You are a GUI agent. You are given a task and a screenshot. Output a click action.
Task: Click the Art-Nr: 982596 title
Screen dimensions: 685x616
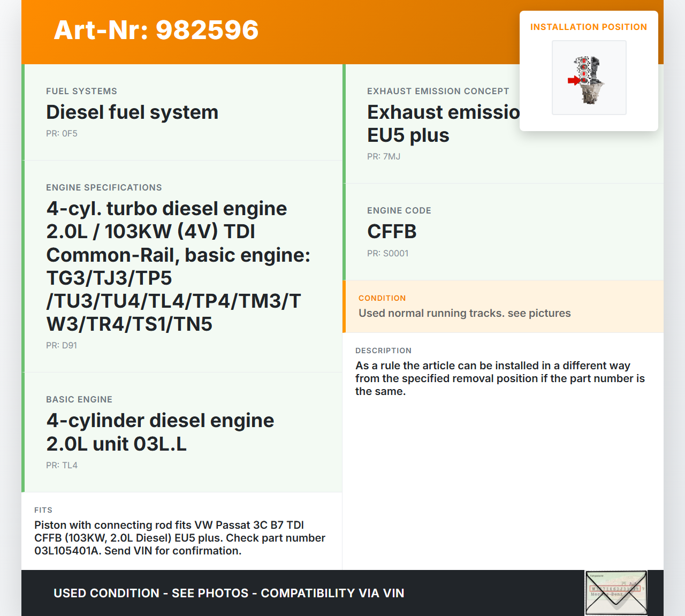tap(156, 30)
